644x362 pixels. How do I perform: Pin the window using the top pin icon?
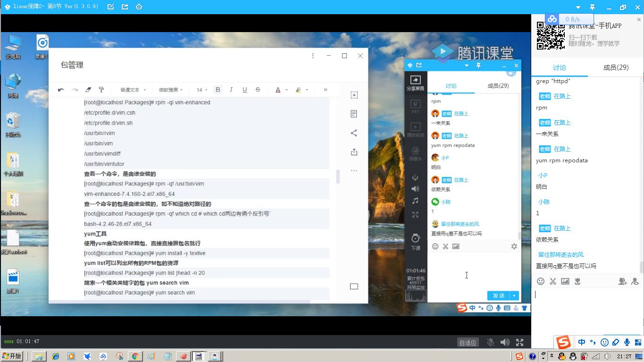click(x=593, y=7)
